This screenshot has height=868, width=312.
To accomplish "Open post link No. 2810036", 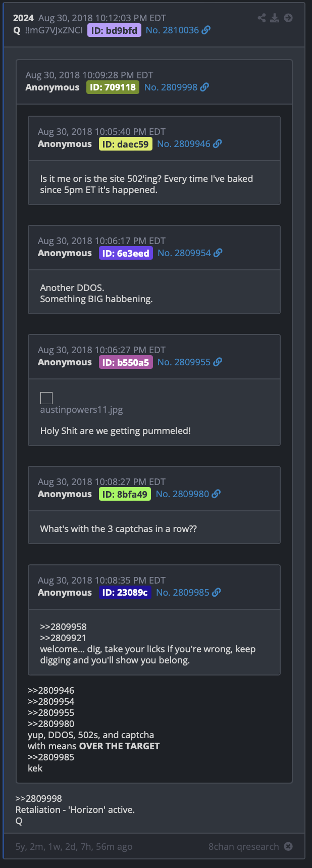I will [172, 30].
